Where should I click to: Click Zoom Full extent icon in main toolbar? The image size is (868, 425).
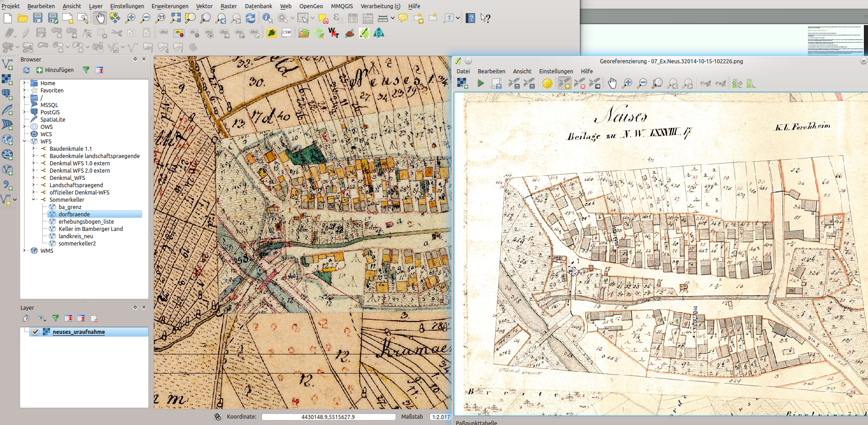[x=175, y=18]
